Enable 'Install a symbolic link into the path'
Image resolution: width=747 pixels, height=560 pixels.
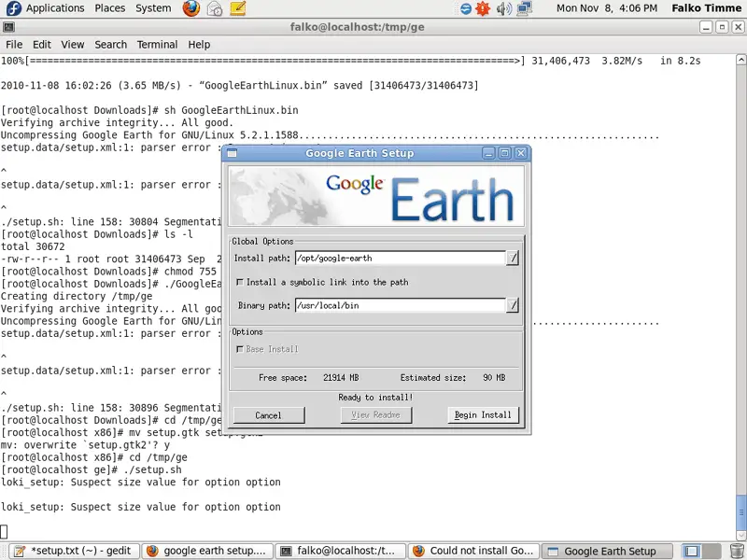(240, 283)
